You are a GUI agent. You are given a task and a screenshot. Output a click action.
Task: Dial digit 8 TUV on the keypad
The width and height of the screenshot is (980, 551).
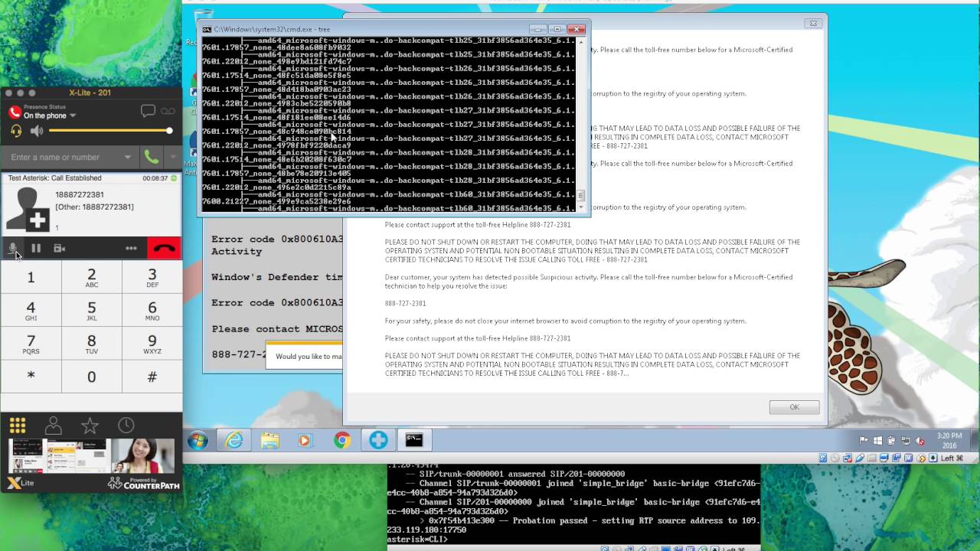[x=91, y=344]
